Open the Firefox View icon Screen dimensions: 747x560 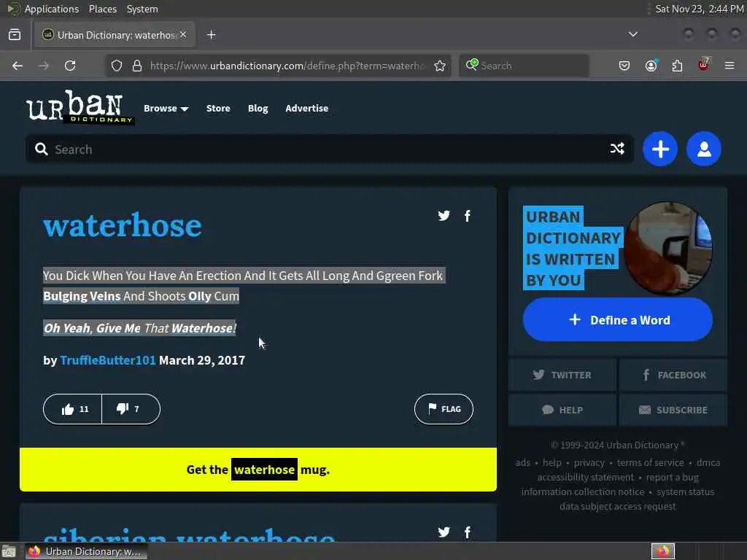(15, 35)
